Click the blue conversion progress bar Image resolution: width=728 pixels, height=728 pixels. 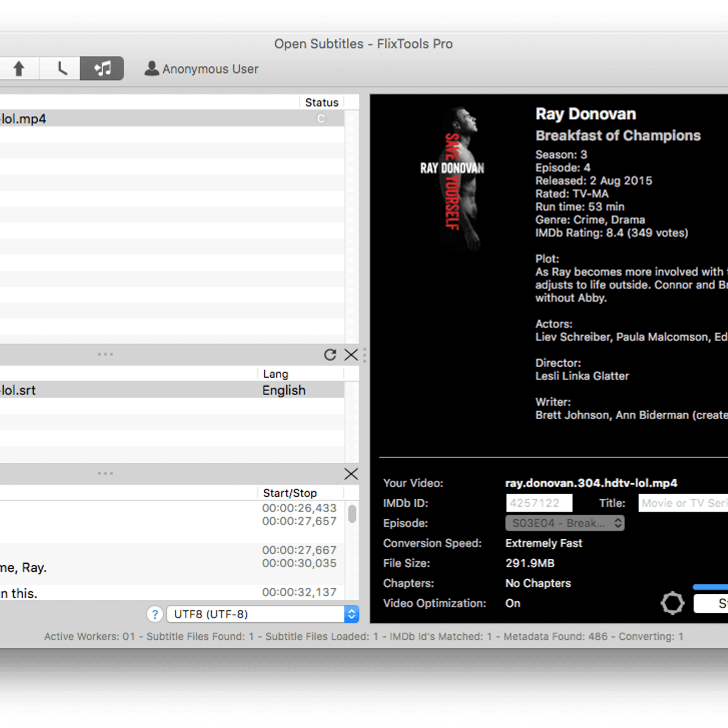tap(710, 587)
